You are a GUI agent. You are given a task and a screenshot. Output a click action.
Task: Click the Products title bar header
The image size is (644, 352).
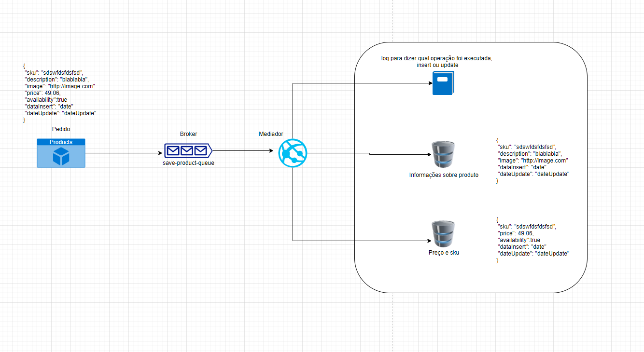coord(60,142)
